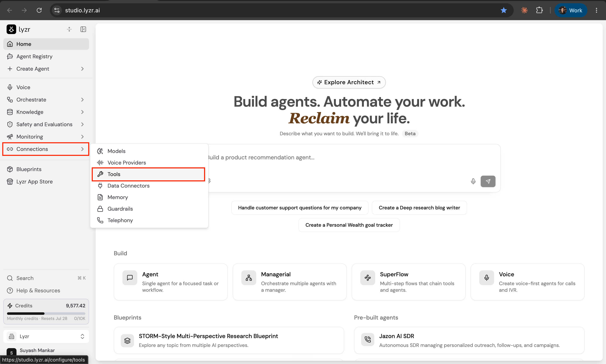Image resolution: width=606 pixels, height=364 pixels.
Task: Open browser extensions puzzle icon
Action: point(539,10)
